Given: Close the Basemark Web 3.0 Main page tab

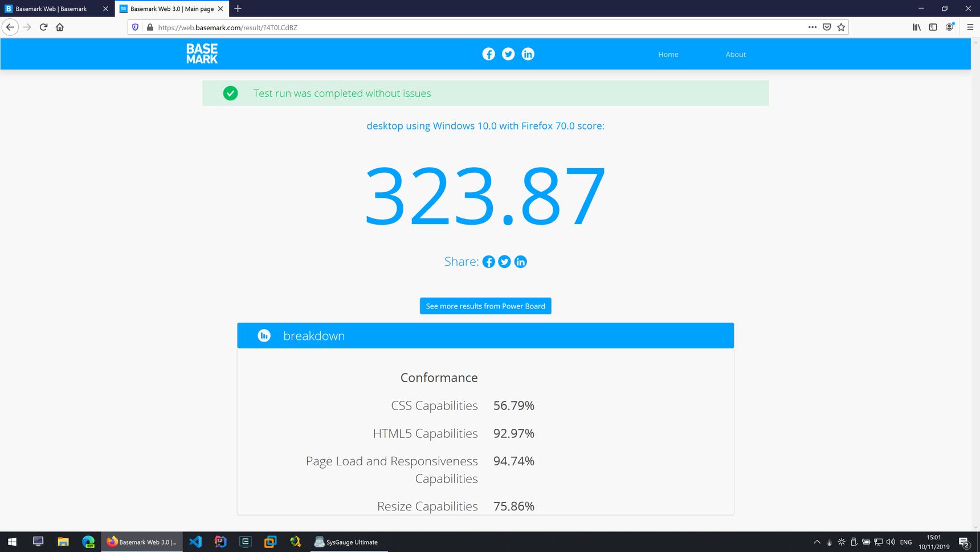Looking at the screenshot, I should tap(220, 9).
